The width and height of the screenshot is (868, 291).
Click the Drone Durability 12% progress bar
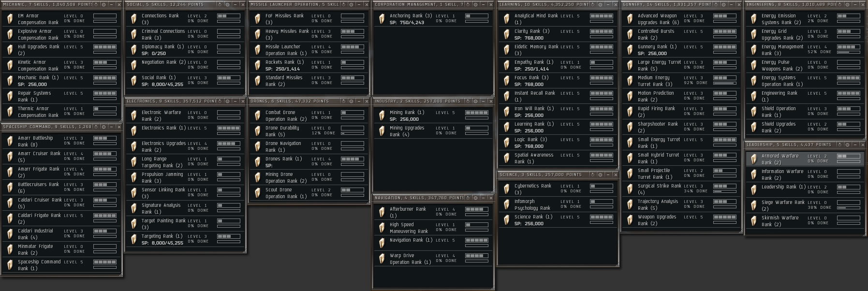[x=353, y=133]
